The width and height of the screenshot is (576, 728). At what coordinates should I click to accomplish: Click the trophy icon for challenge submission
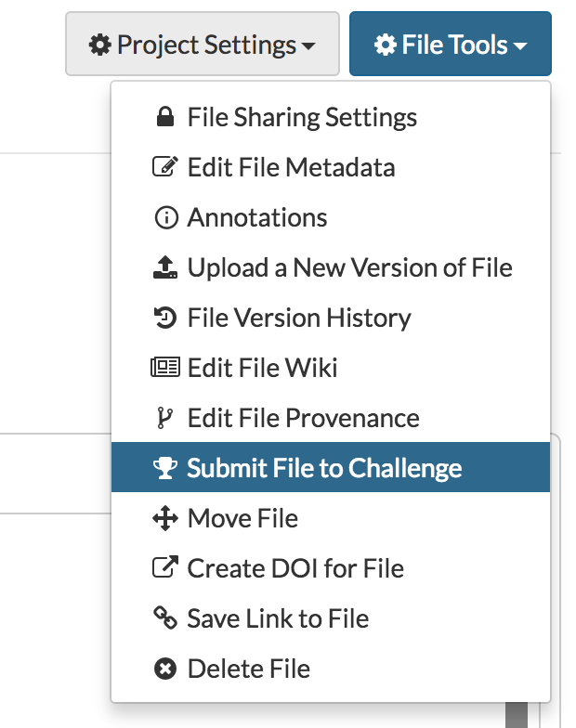pyautogui.click(x=164, y=469)
